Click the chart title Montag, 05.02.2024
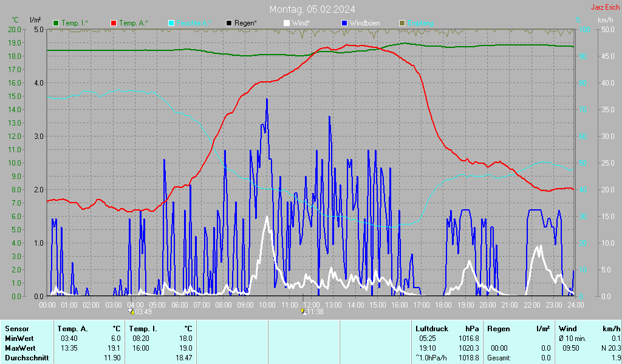 tap(313, 9)
